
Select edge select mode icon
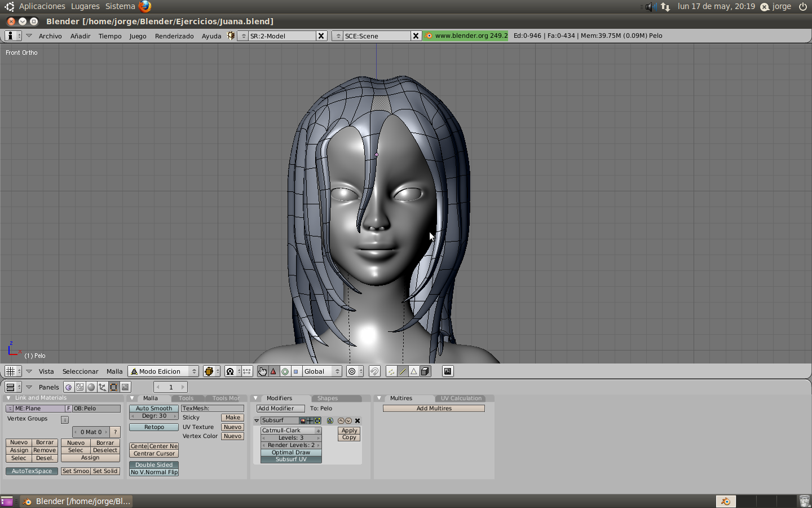403,371
